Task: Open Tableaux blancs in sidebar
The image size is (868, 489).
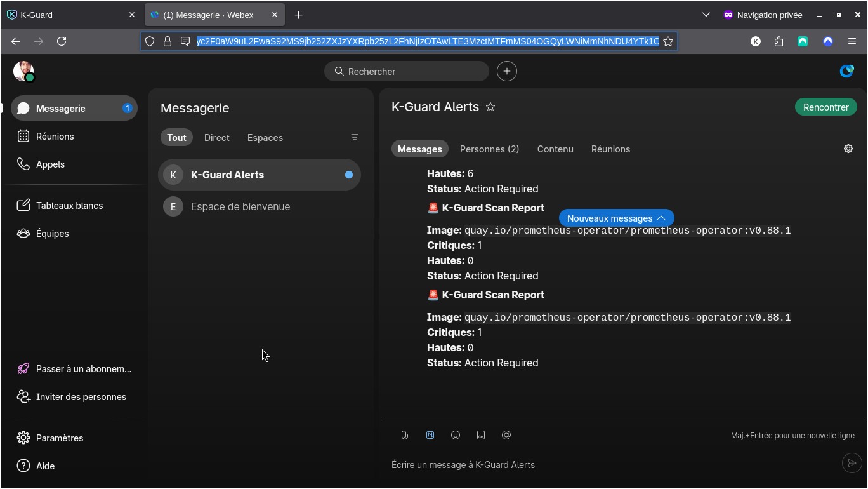Action: (x=69, y=206)
